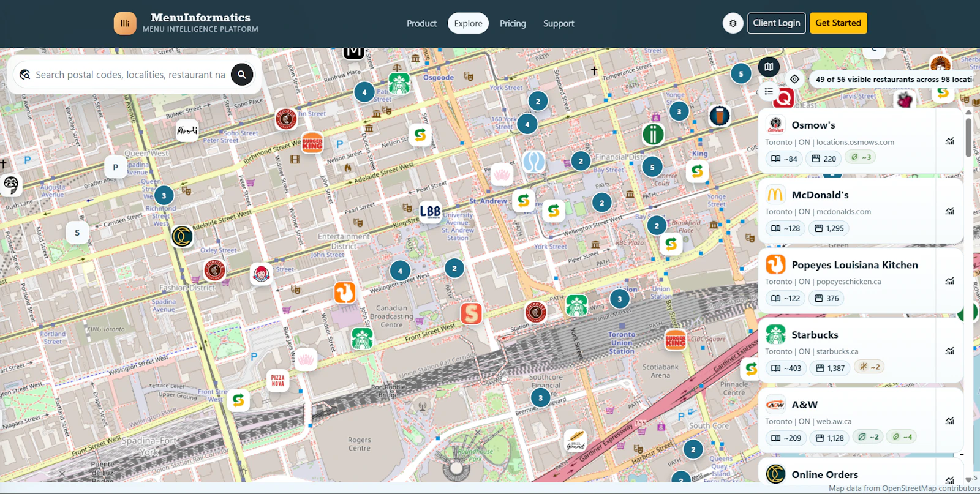Focus the postal code search field
Viewport: 980px width, 494px height.
pyautogui.click(x=130, y=75)
